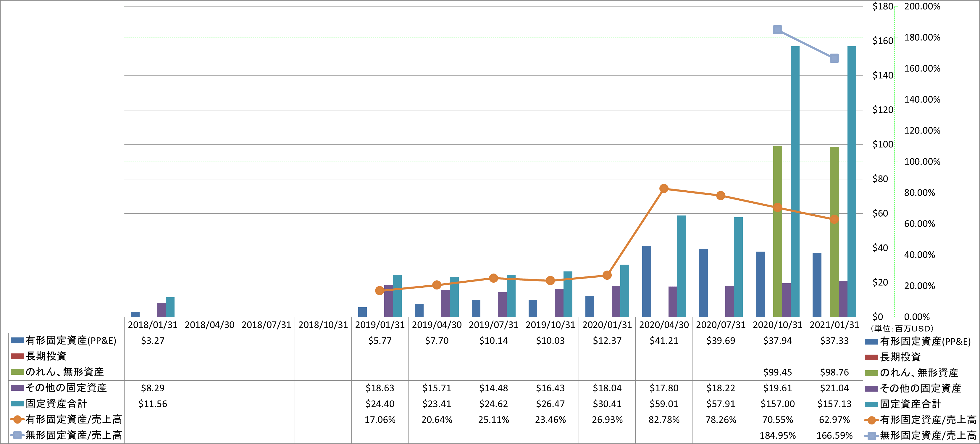Image resolution: width=980 pixels, height=444 pixels.
Task: Select the $98.76 goodwill value
Action: 834,372
